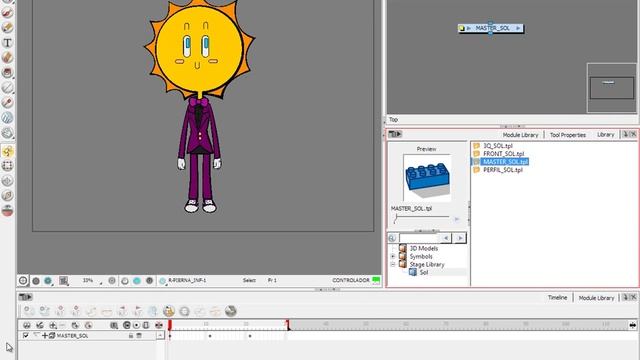Switch to the Library tab

[x=605, y=134]
